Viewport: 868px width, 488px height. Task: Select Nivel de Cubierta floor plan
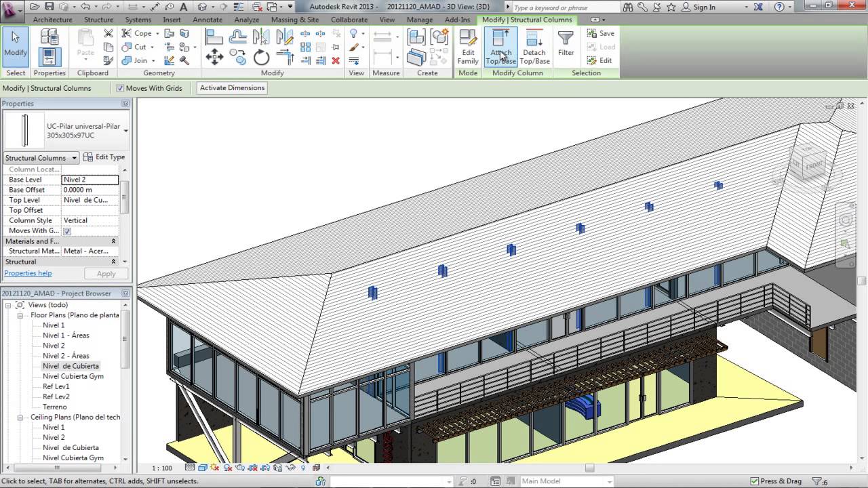pos(71,366)
